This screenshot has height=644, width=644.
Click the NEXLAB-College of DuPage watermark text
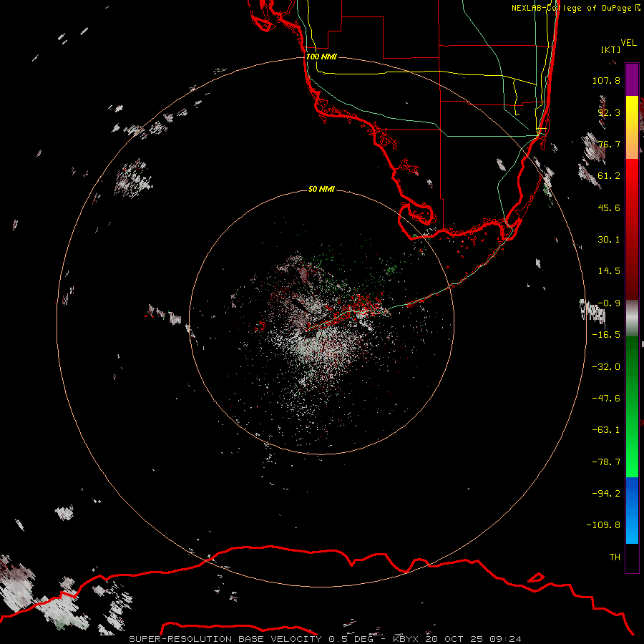576,8
